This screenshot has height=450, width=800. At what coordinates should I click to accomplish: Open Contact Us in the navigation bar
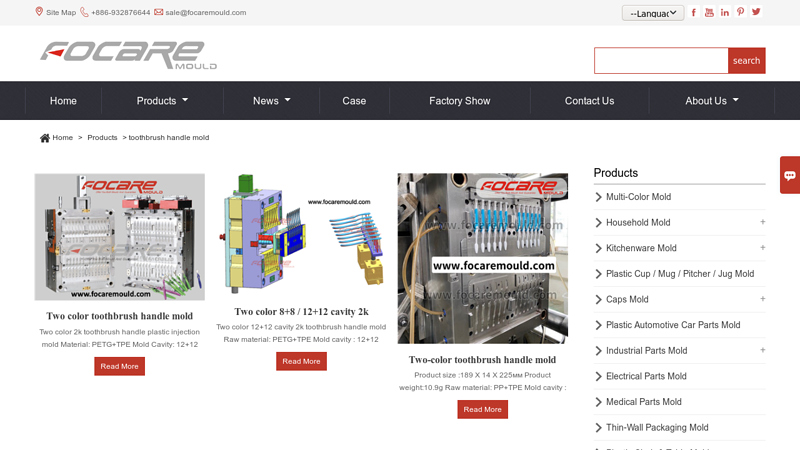589,101
